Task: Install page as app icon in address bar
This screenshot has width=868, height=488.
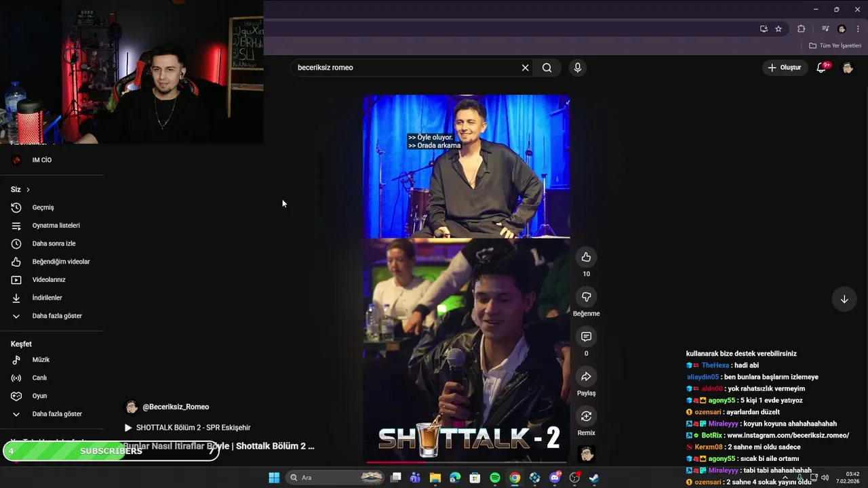Action: coord(764,28)
